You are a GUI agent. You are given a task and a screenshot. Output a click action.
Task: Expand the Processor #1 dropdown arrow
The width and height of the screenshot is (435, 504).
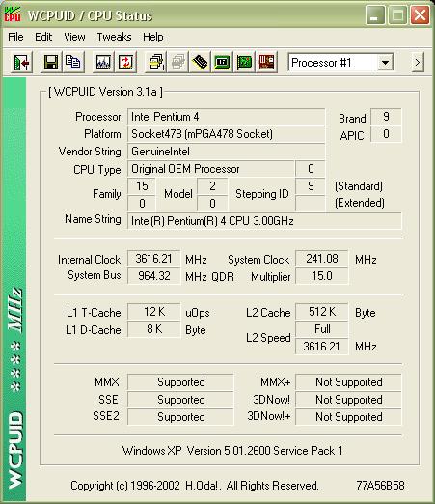pyautogui.click(x=385, y=63)
